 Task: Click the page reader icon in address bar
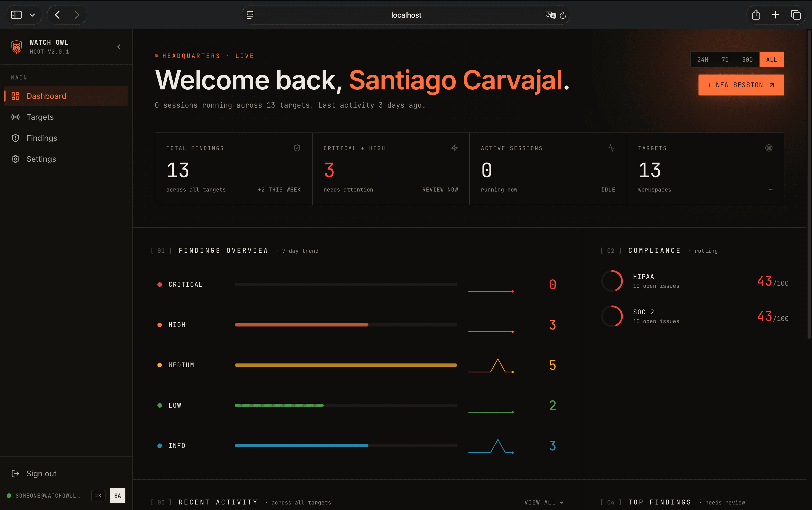(250, 15)
